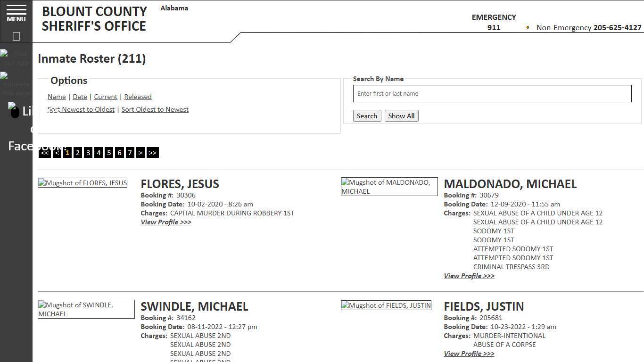Image resolution: width=644 pixels, height=362 pixels.
Task: Jump to last page using >> control
Action: click(152, 152)
